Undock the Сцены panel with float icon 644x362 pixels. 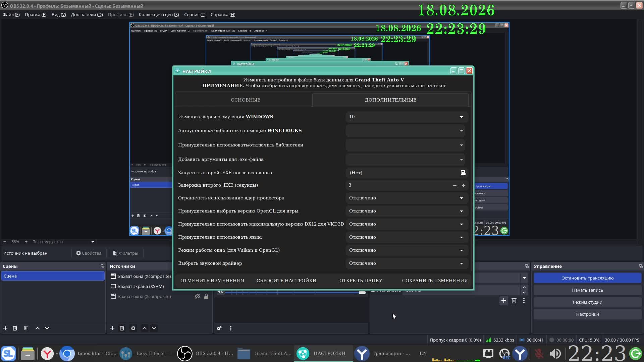point(103,266)
